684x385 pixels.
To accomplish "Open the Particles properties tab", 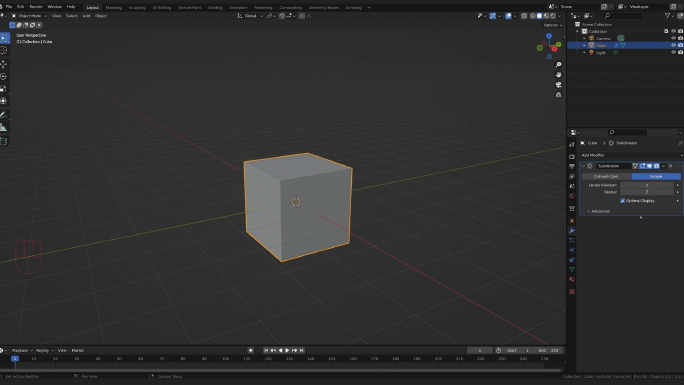I will pos(572,240).
